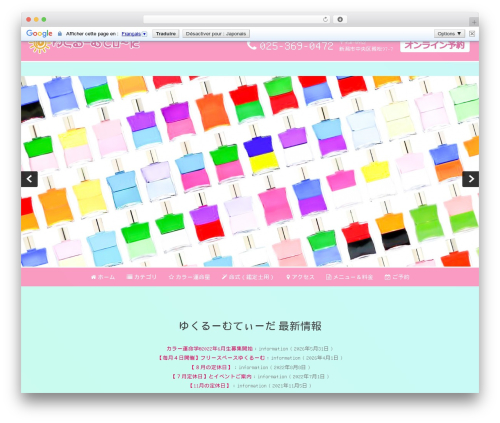Click the phone number 025-369-0472
Screen dimensions: 500x423
click(x=296, y=46)
